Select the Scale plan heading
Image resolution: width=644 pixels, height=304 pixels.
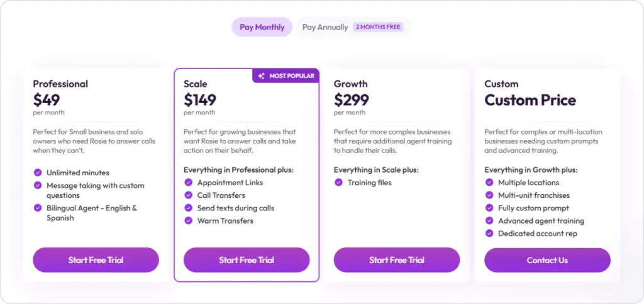196,84
